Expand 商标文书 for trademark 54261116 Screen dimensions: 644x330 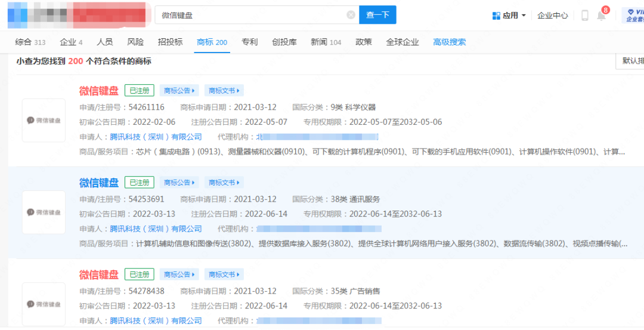[x=224, y=91]
